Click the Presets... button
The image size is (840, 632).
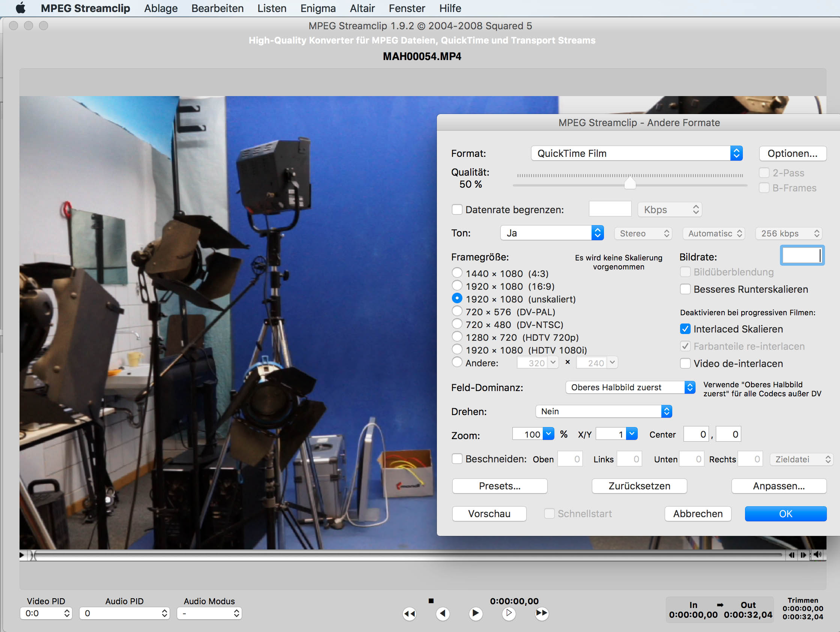tap(499, 486)
